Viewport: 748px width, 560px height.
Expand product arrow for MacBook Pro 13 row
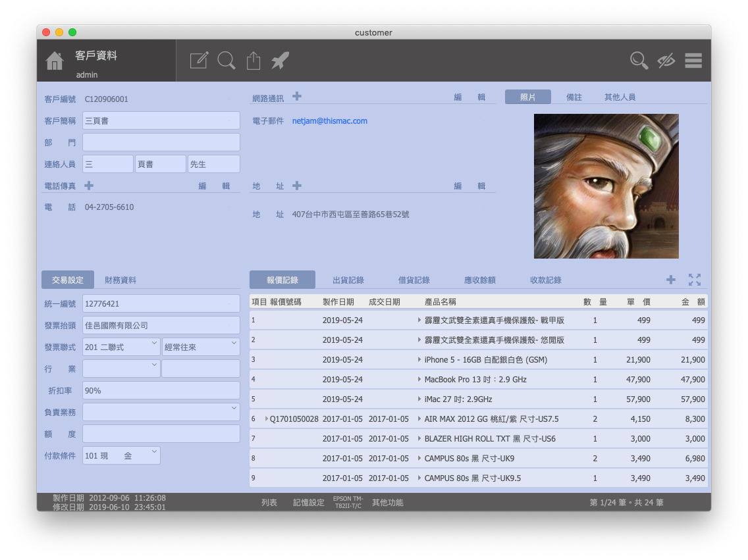[x=419, y=380]
